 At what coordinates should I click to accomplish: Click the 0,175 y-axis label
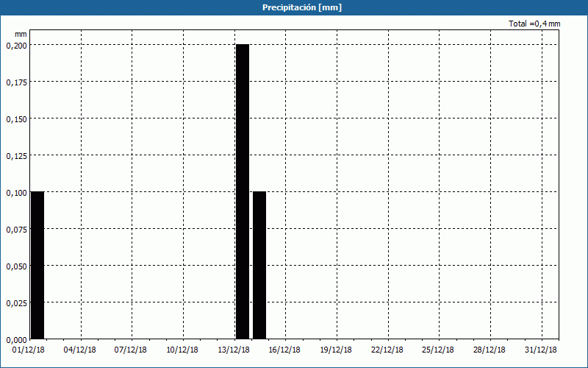click(x=16, y=82)
